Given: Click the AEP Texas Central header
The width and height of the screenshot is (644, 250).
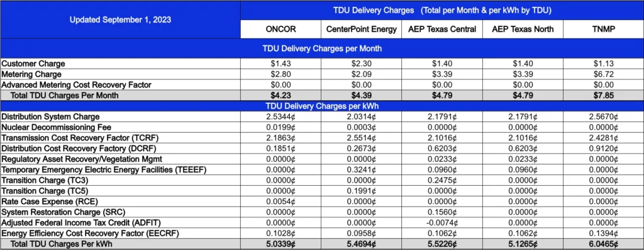Looking at the screenshot, I should coord(442,29).
